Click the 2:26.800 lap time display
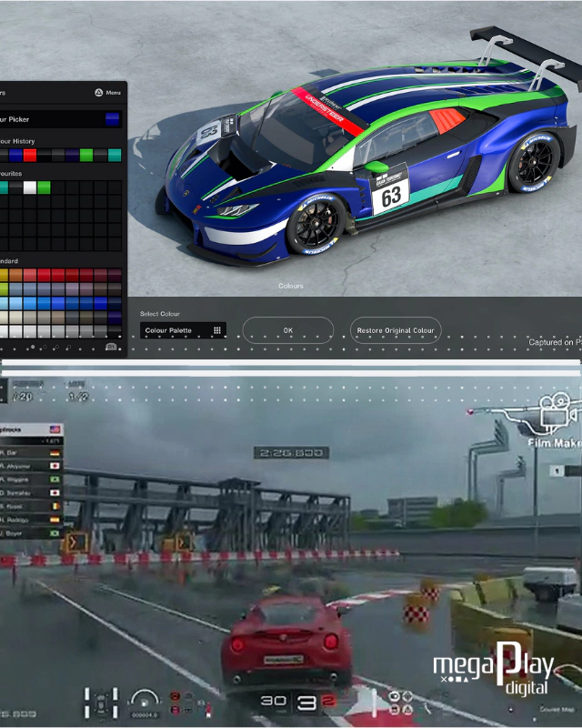This screenshot has width=582, height=728. point(291,452)
